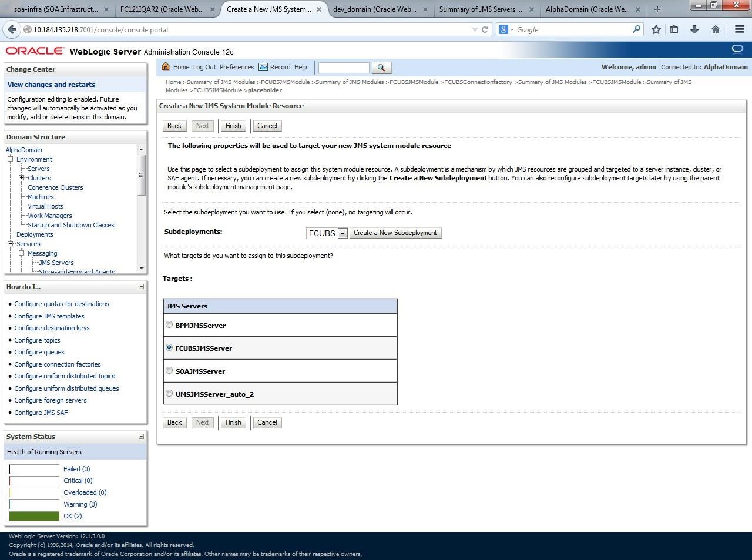
Task: Click the top Finish button
Action: (233, 126)
